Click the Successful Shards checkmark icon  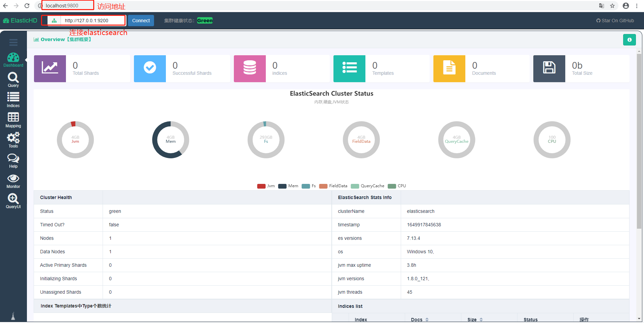[x=150, y=68]
